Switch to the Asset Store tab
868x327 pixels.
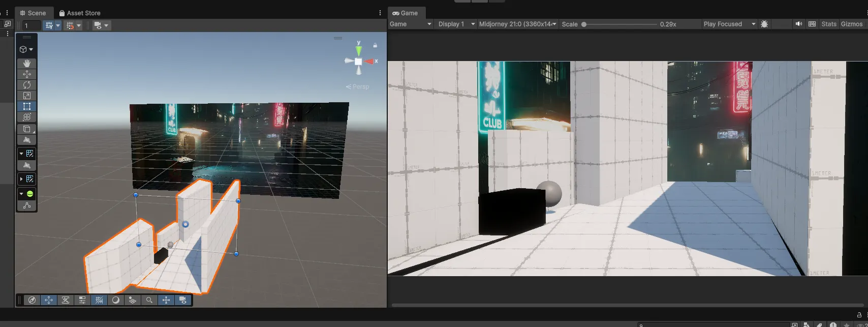[79, 13]
